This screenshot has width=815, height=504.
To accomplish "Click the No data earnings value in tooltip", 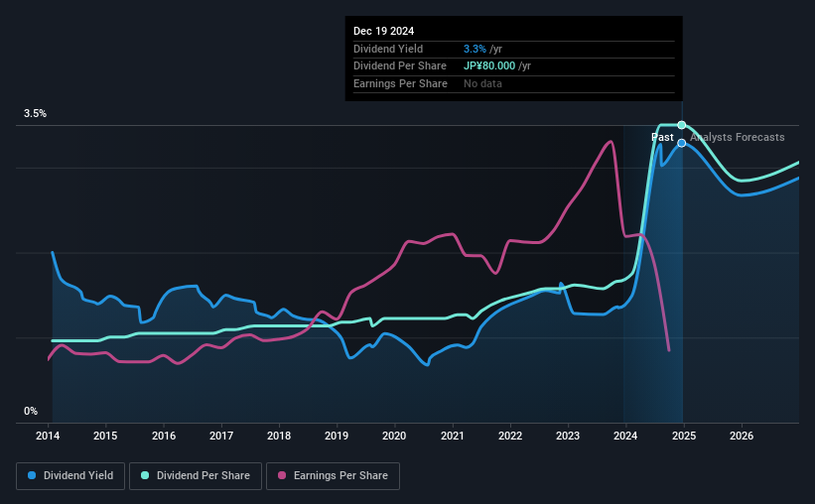I will 482,83.
